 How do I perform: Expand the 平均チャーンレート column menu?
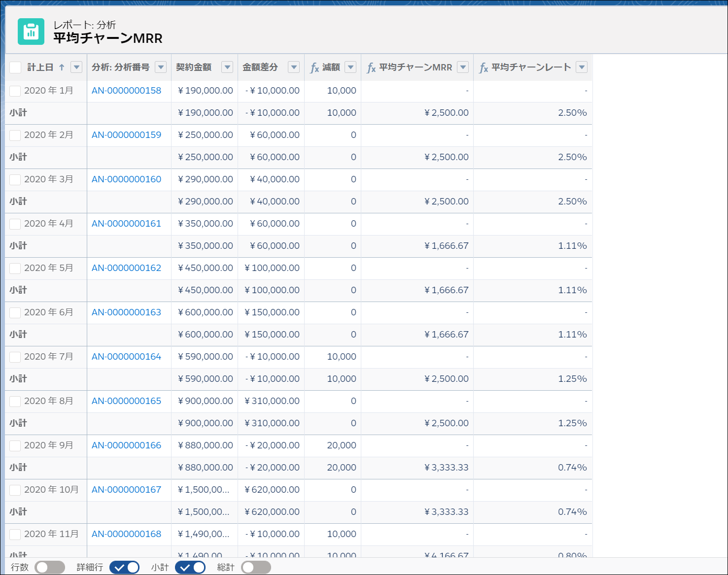(582, 68)
